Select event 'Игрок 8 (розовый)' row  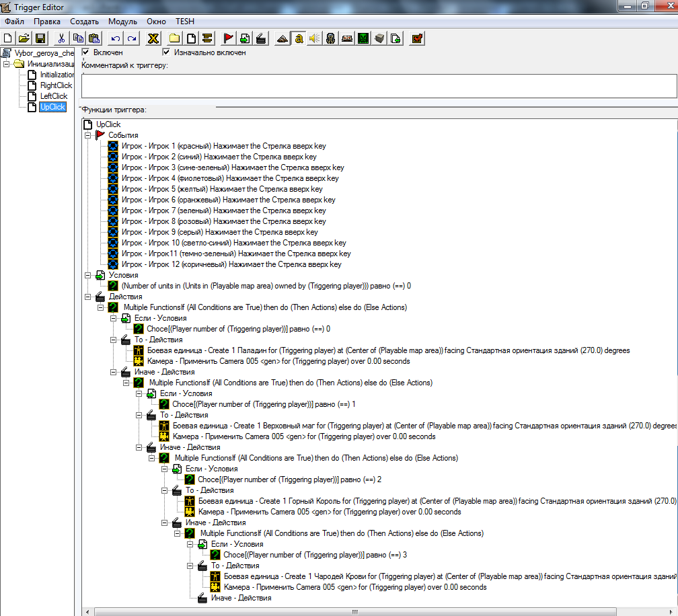click(x=223, y=221)
